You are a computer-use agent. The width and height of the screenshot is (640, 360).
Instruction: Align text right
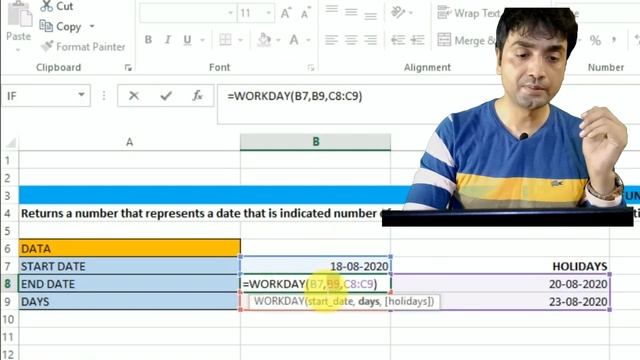pos(371,40)
